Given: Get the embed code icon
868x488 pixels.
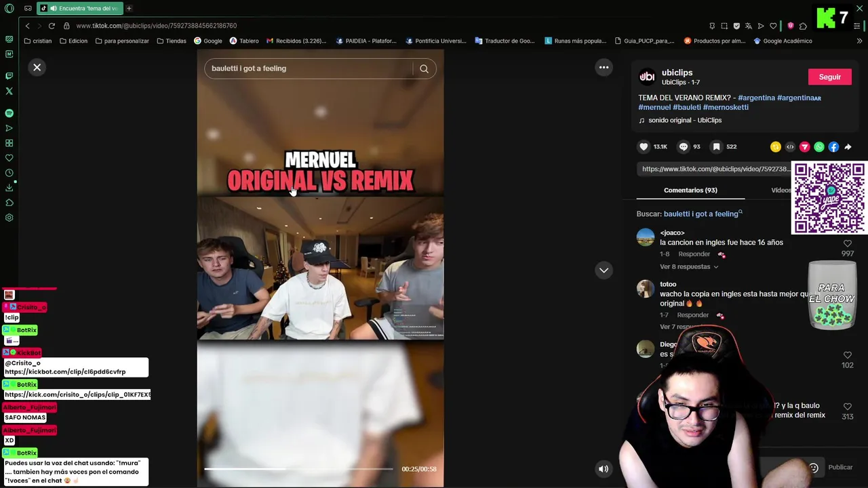Looking at the screenshot, I should (790, 146).
